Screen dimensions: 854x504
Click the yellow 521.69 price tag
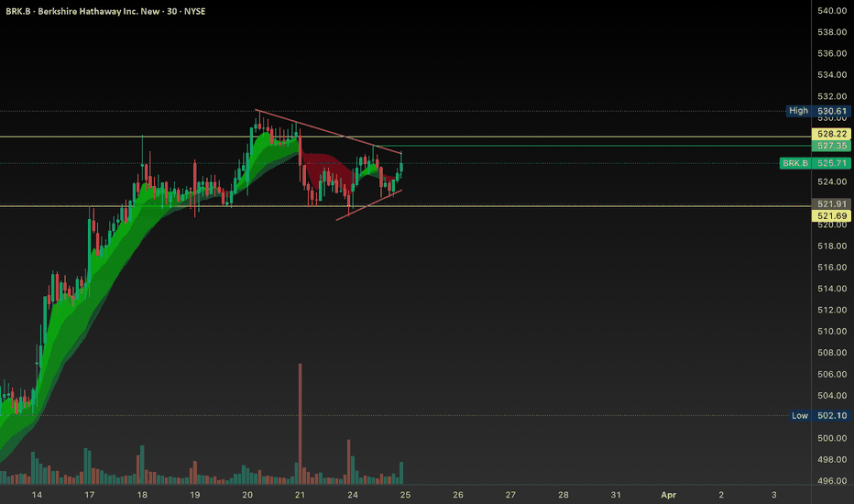point(832,215)
